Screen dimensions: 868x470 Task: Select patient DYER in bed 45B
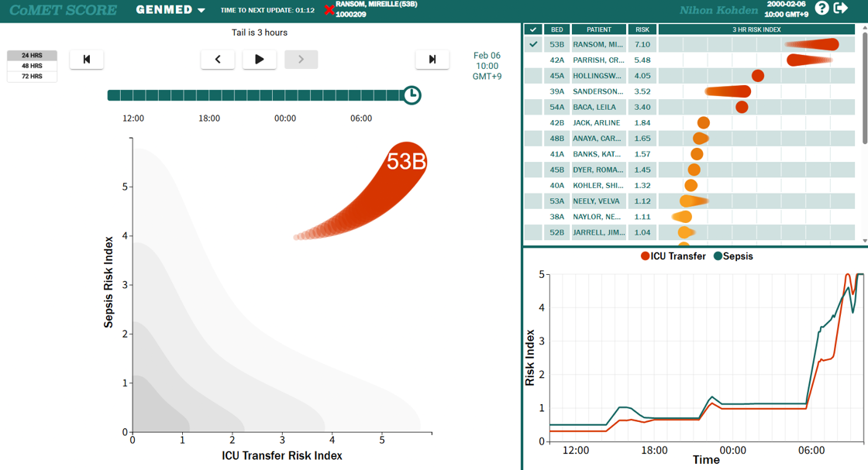pos(689,170)
